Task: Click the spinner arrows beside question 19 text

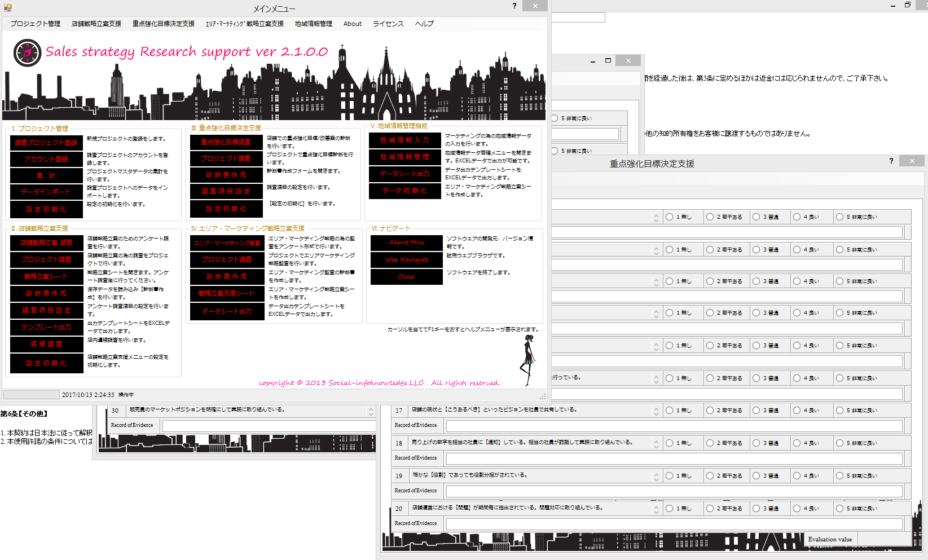Action: 656,477
